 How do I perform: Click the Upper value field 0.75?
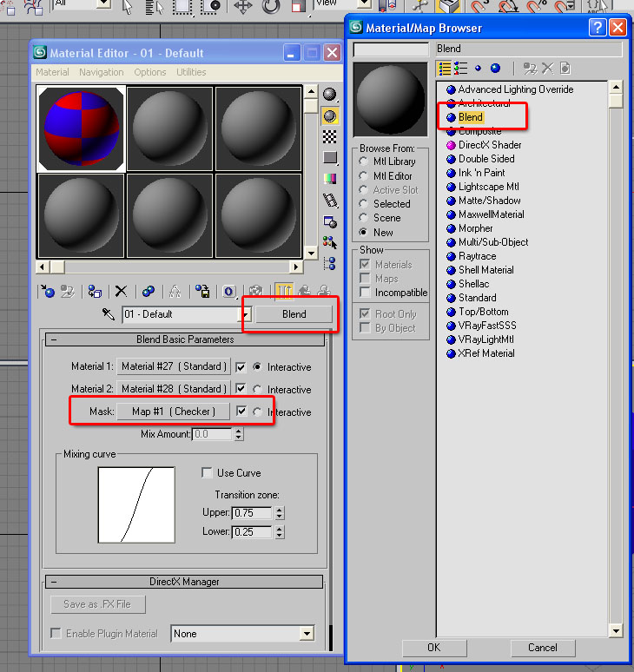click(252, 512)
